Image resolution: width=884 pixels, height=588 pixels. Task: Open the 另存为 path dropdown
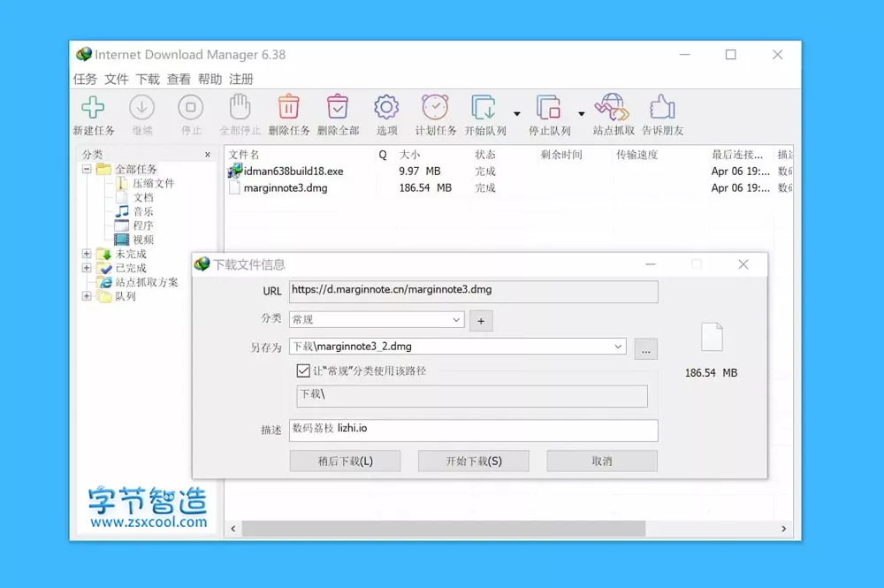pos(618,346)
